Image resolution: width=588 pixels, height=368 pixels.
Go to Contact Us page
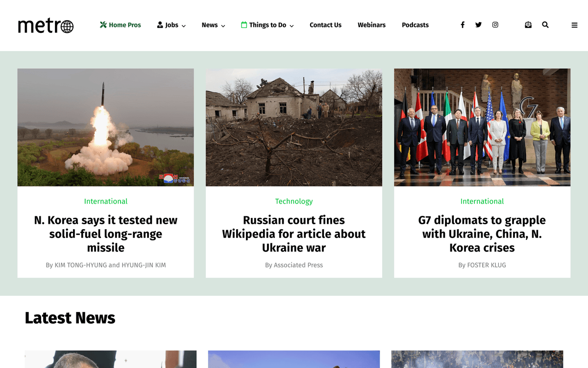coord(325,25)
